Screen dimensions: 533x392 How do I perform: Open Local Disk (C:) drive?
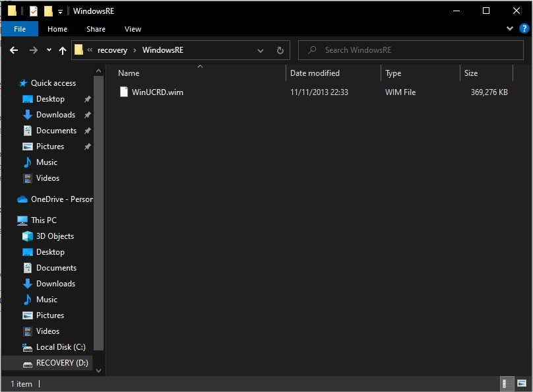[x=61, y=347]
